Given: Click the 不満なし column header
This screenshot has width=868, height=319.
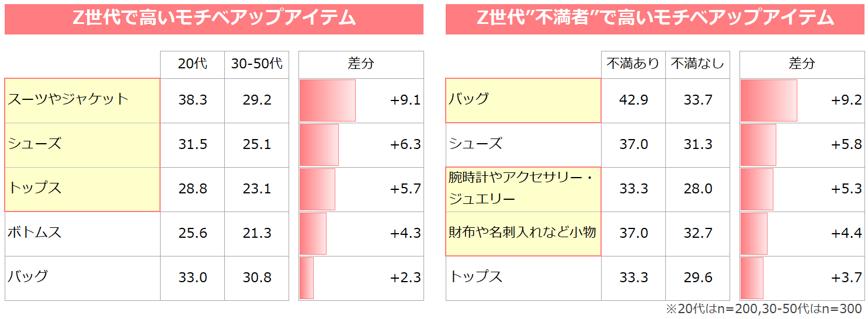Looking at the screenshot, I should point(697,64).
